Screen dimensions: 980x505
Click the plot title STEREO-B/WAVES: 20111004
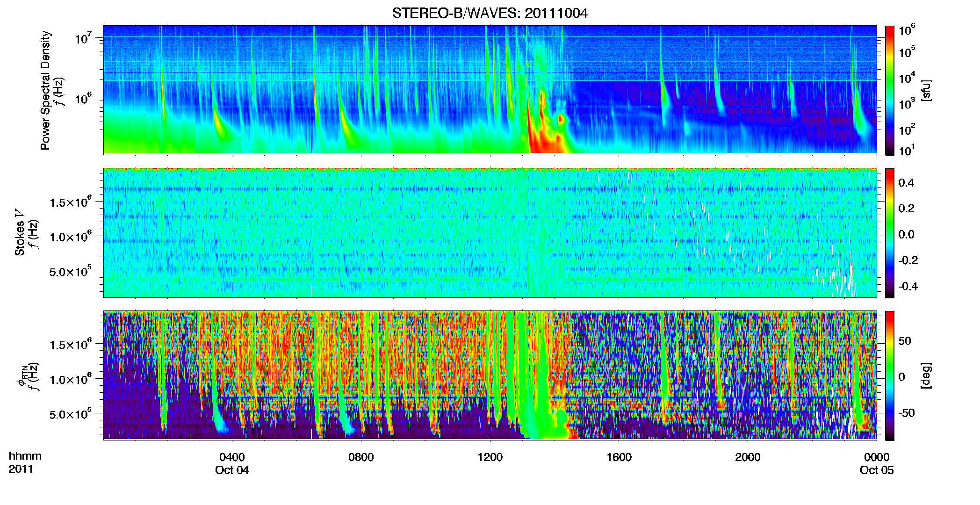pyautogui.click(x=490, y=14)
